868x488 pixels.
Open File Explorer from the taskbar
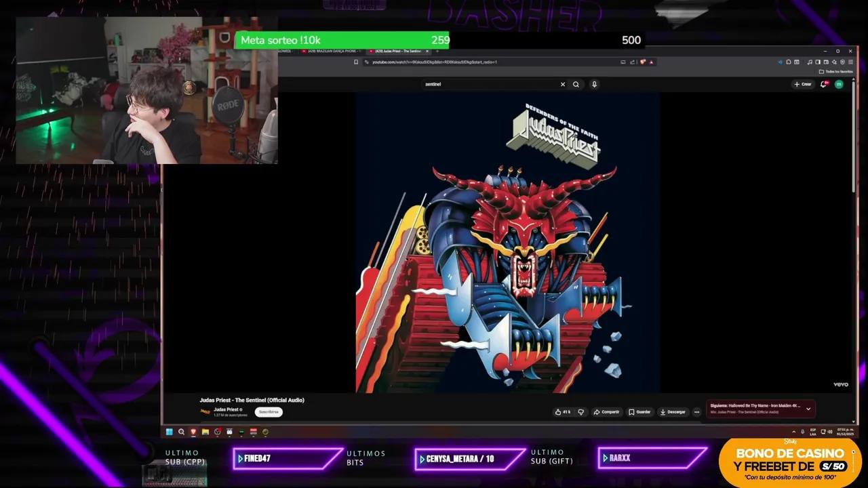205,432
